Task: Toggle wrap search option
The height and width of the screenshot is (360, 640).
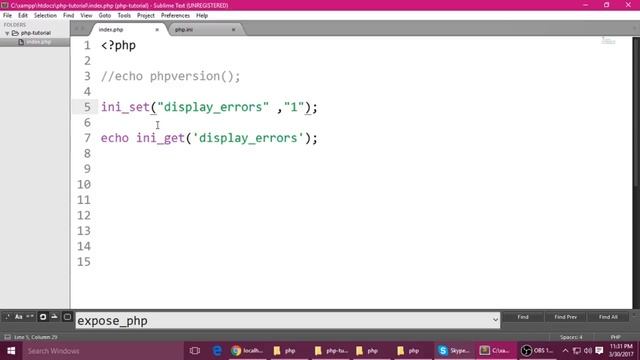Action: point(43,317)
